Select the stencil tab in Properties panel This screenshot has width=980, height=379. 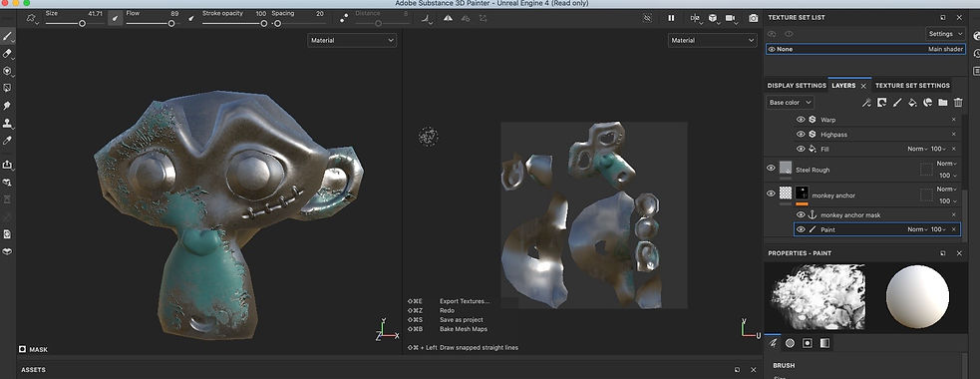(x=808, y=343)
